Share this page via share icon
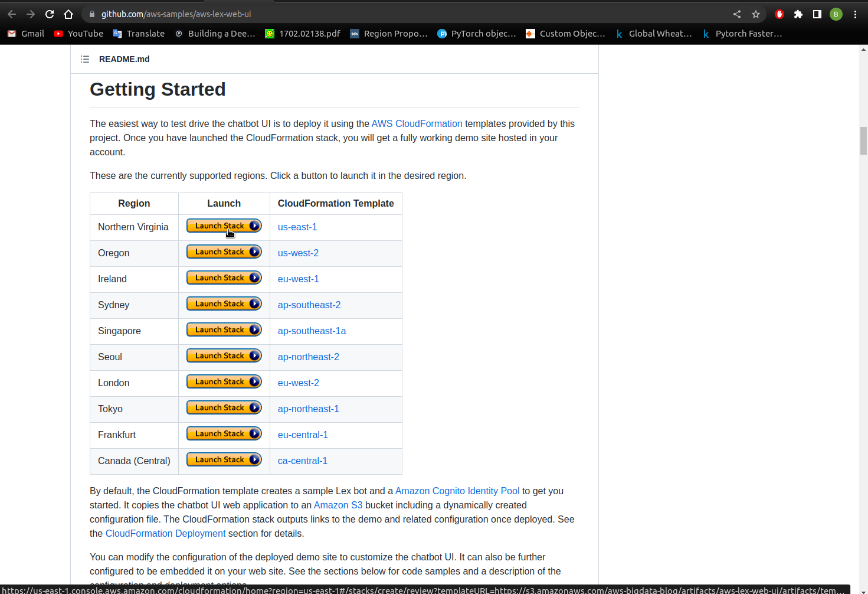The height and width of the screenshot is (594, 868). [x=737, y=14]
